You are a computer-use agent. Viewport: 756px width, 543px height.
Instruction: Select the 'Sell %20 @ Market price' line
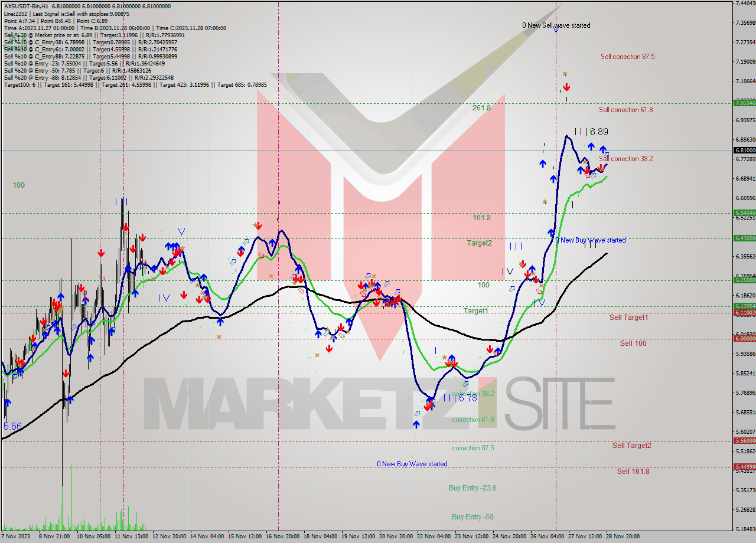pyautogui.click(x=94, y=35)
